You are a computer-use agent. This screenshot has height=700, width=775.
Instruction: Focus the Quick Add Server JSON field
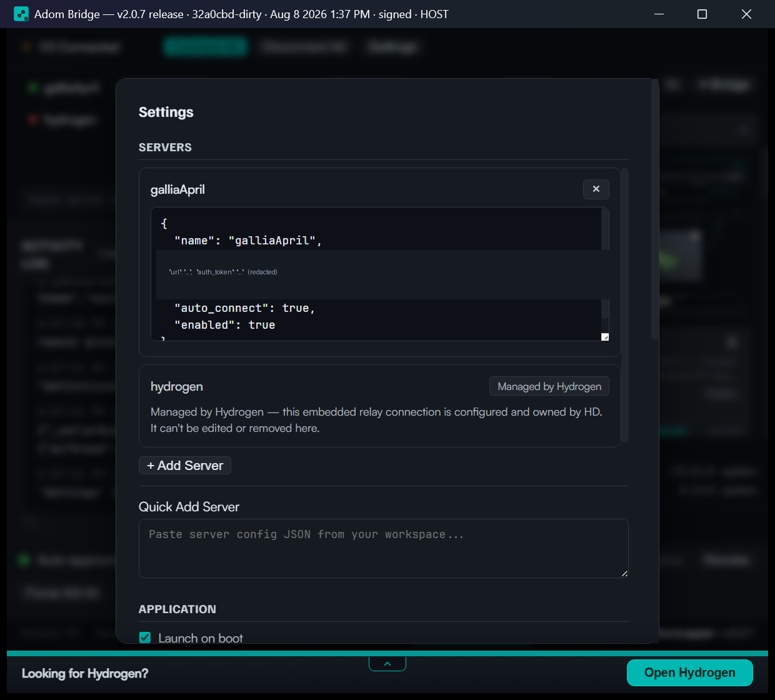tap(383, 548)
